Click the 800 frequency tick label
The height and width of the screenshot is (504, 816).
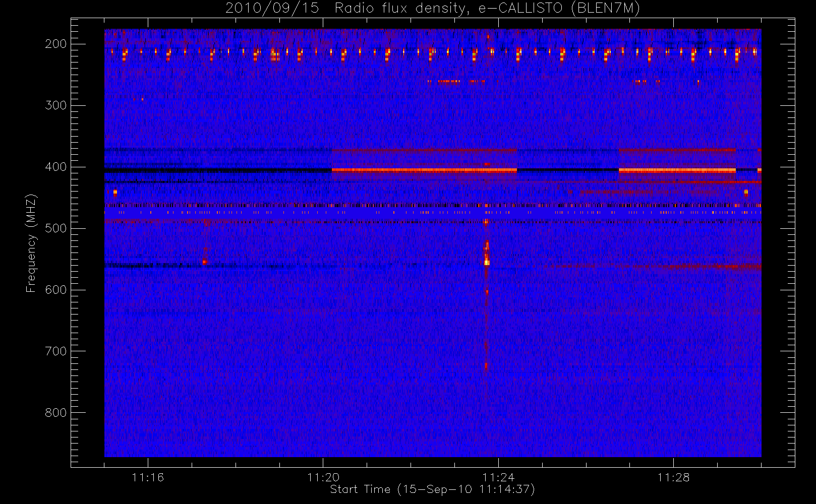coord(56,413)
